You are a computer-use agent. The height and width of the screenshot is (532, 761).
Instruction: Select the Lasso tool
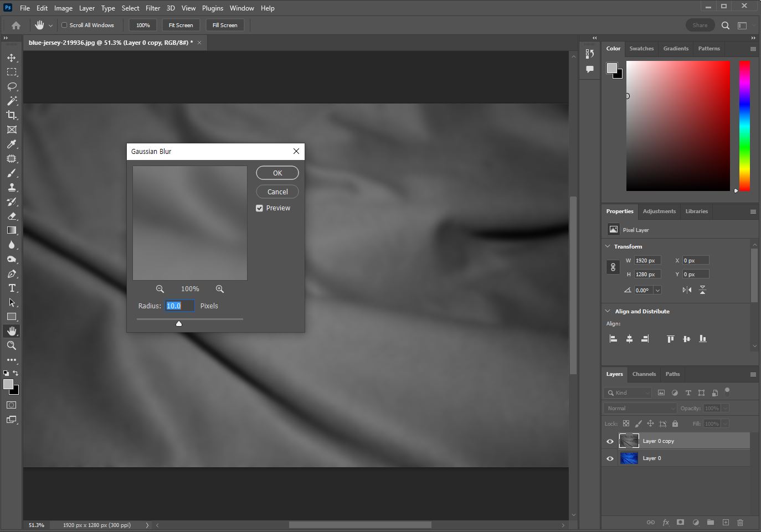point(11,86)
